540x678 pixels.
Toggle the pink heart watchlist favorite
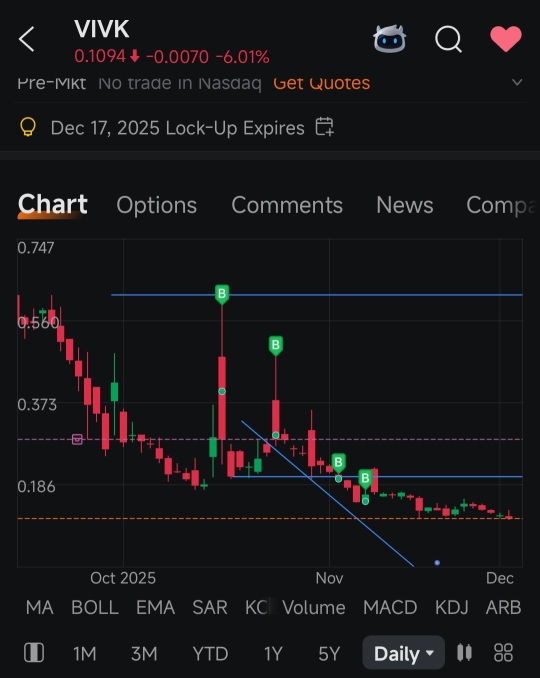pyautogui.click(x=506, y=38)
